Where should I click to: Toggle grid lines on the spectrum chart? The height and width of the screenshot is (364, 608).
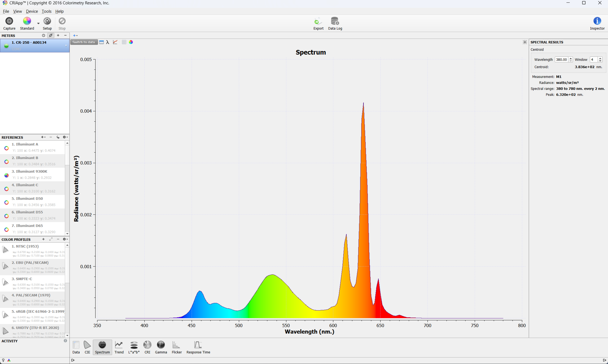[x=124, y=42]
